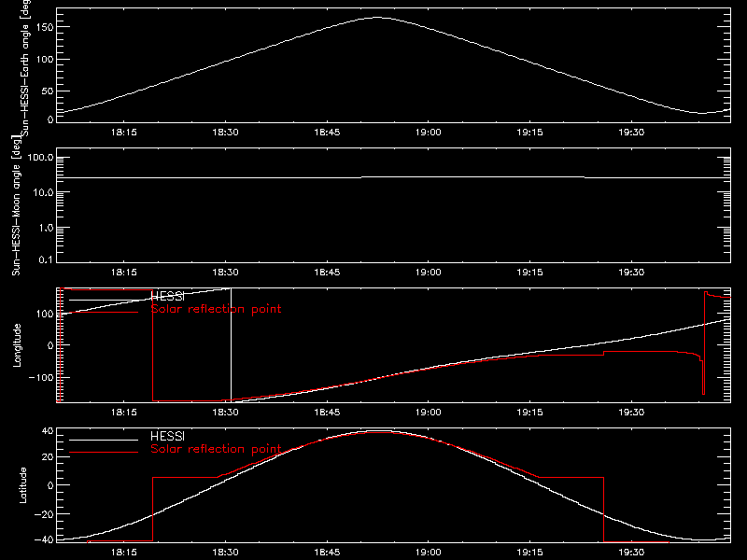Click the 19:30 time label under Latitude plot
Image resolution: width=747 pixels, height=560 pixels.
(631, 553)
